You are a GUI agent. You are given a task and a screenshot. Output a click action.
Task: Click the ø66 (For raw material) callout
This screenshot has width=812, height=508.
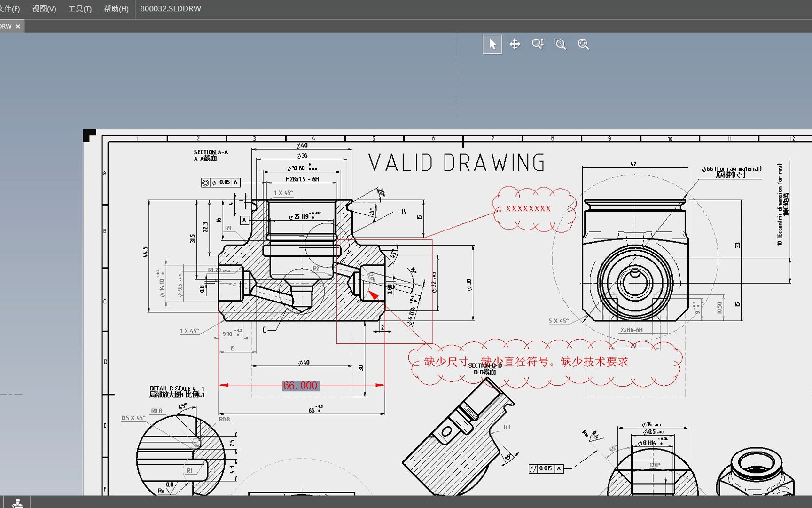[x=732, y=169]
